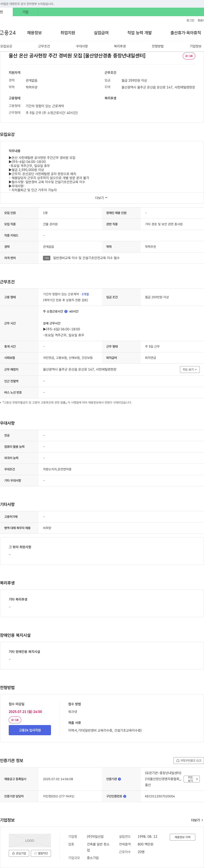204x868 pixels.
Task: Click the company LOGO placeholder image
Action: tap(30, 840)
